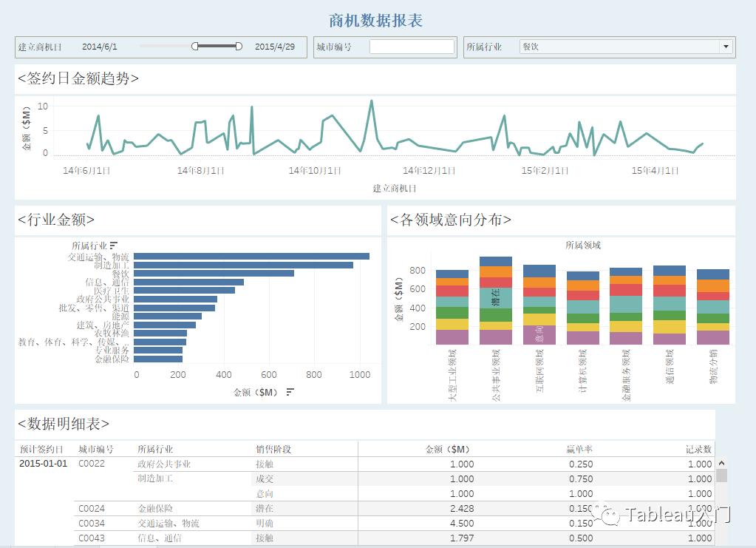
Task: Click sort icon beside 金额($M) bar chart axis title
Action: pyautogui.click(x=290, y=392)
